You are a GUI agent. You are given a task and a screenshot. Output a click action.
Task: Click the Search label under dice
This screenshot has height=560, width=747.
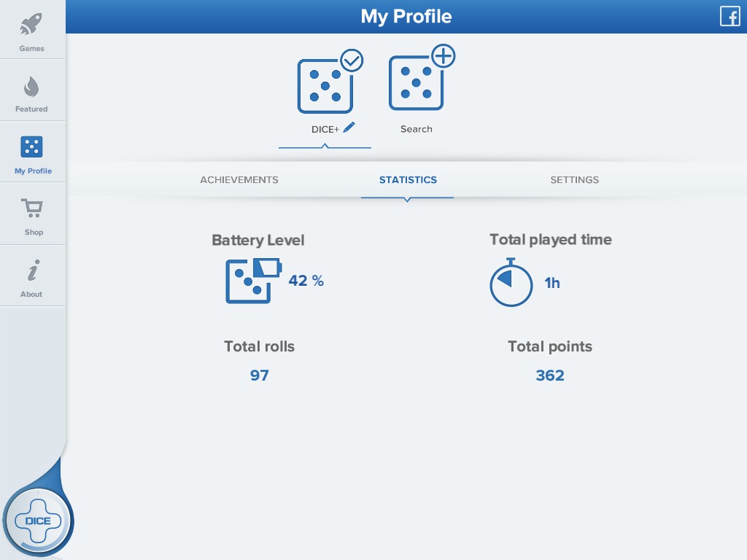click(417, 129)
